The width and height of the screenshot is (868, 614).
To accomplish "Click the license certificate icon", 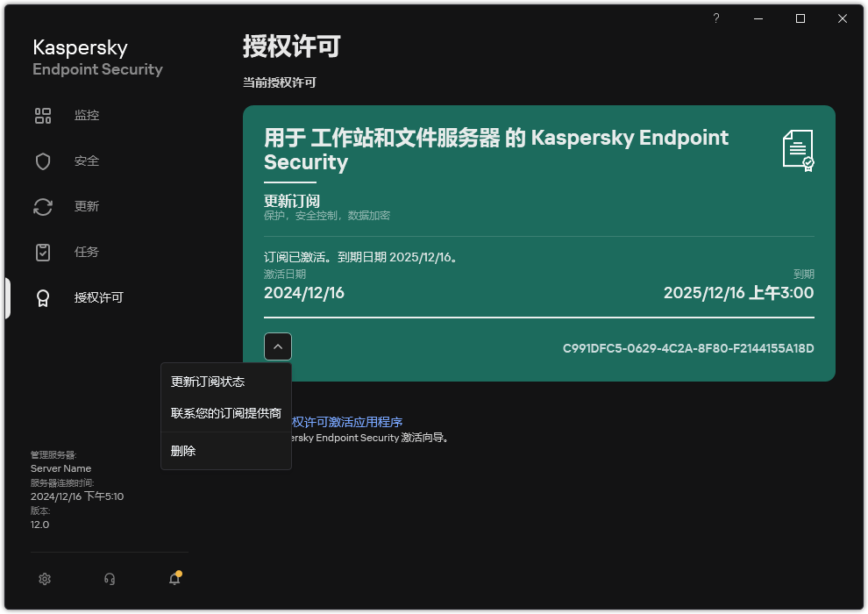I will (x=796, y=149).
